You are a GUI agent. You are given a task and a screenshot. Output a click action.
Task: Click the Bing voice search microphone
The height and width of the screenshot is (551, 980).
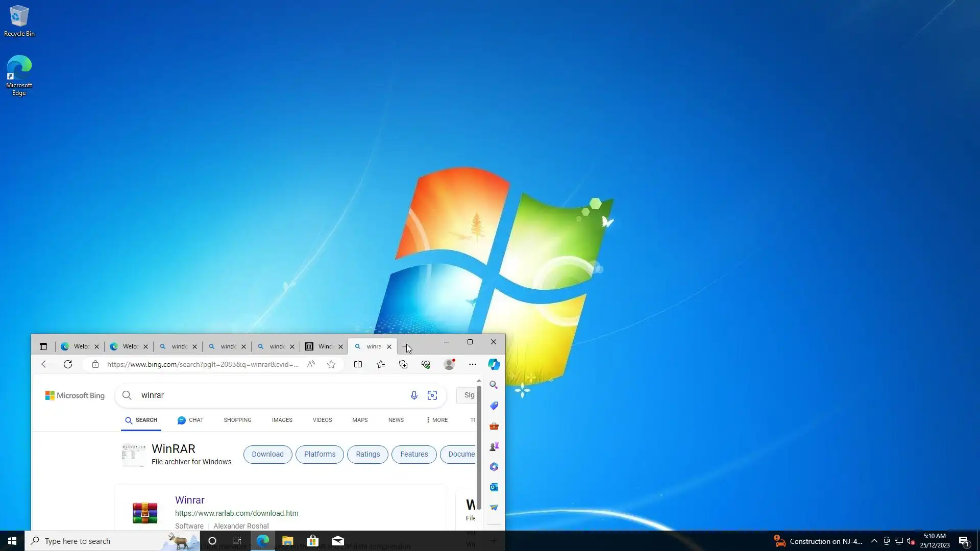pos(414,395)
